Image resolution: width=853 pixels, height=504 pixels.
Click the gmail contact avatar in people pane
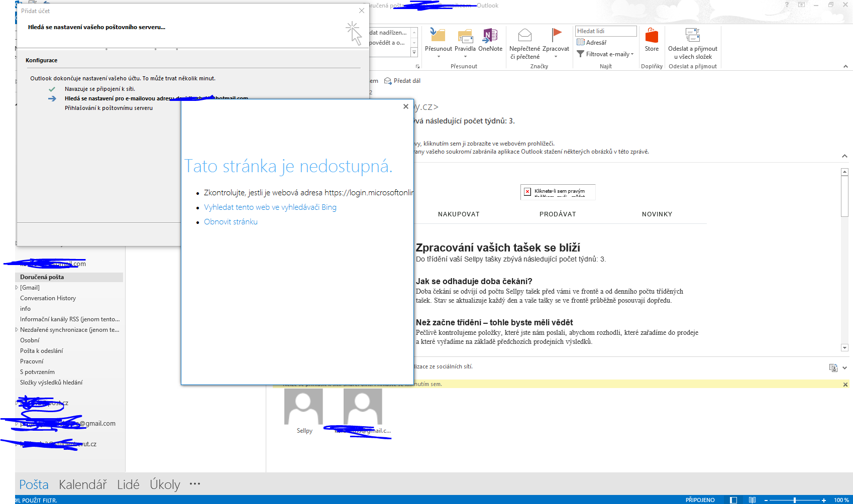pyautogui.click(x=363, y=407)
